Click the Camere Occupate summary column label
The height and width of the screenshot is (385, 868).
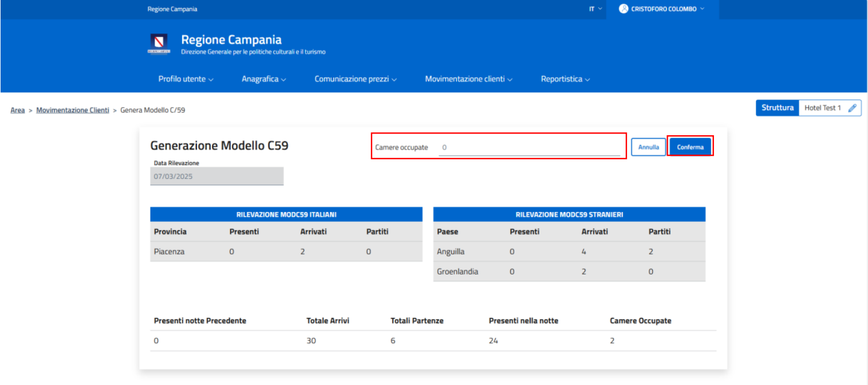coord(641,321)
